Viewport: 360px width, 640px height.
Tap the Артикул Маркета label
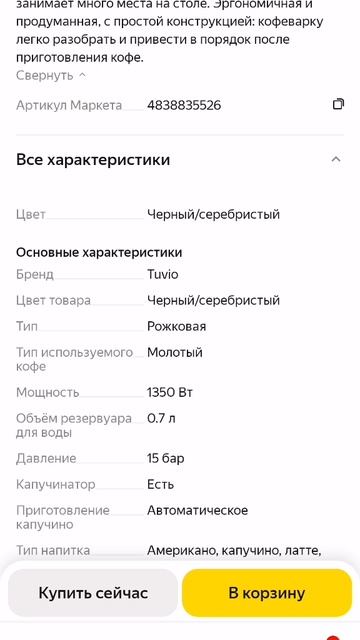[69, 105]
